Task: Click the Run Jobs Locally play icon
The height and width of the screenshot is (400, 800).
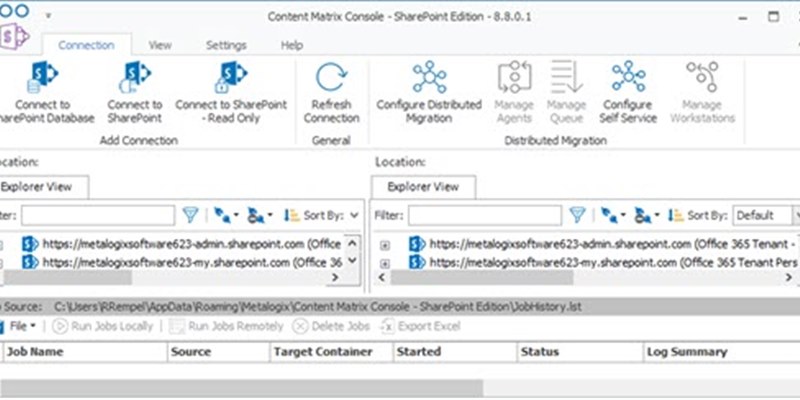Action: point(60,326)
